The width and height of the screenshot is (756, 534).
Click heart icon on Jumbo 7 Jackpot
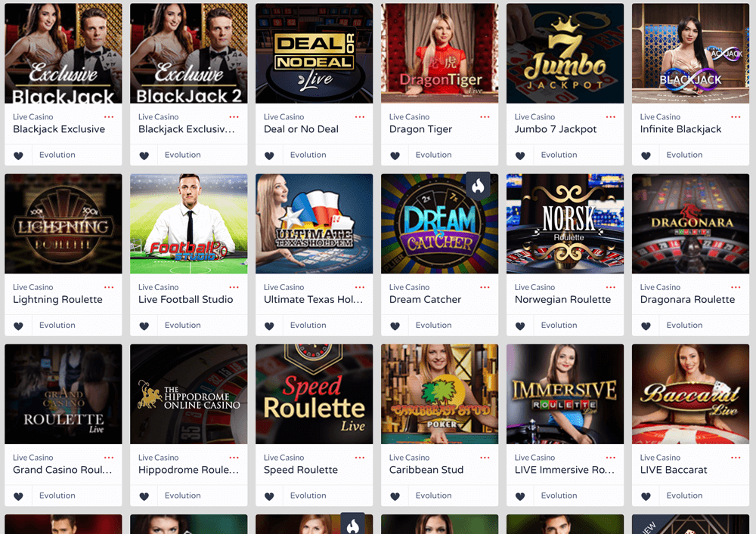coord(520,156)
